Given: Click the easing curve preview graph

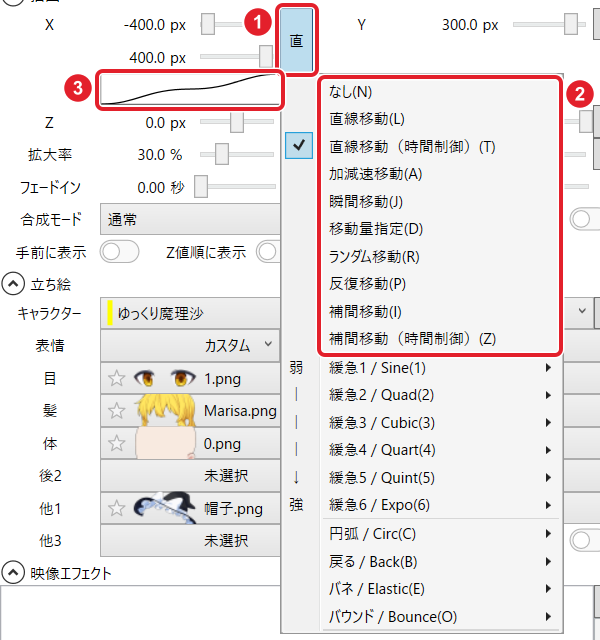Looking at the screenshot, I should (x=190, y=90).
